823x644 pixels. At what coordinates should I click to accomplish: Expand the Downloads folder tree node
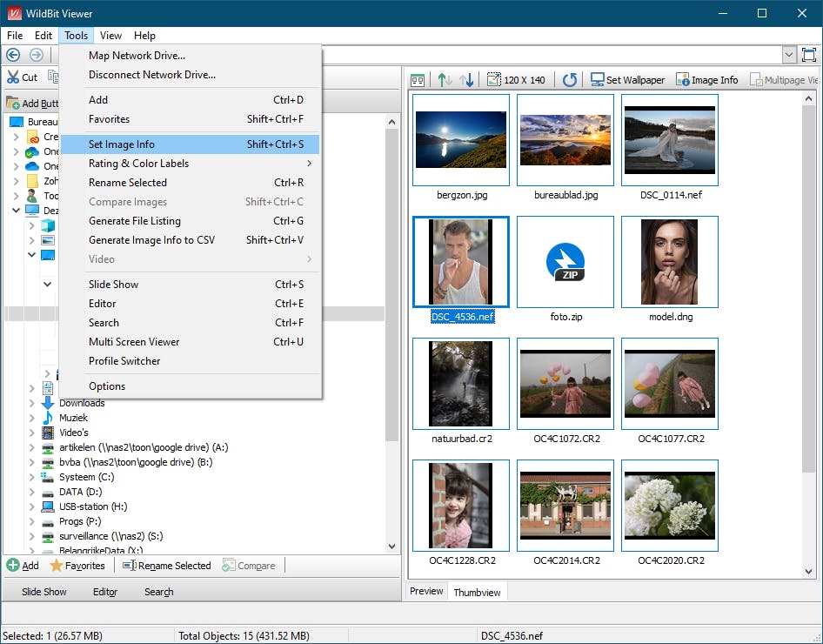click(x=32, y=403)
